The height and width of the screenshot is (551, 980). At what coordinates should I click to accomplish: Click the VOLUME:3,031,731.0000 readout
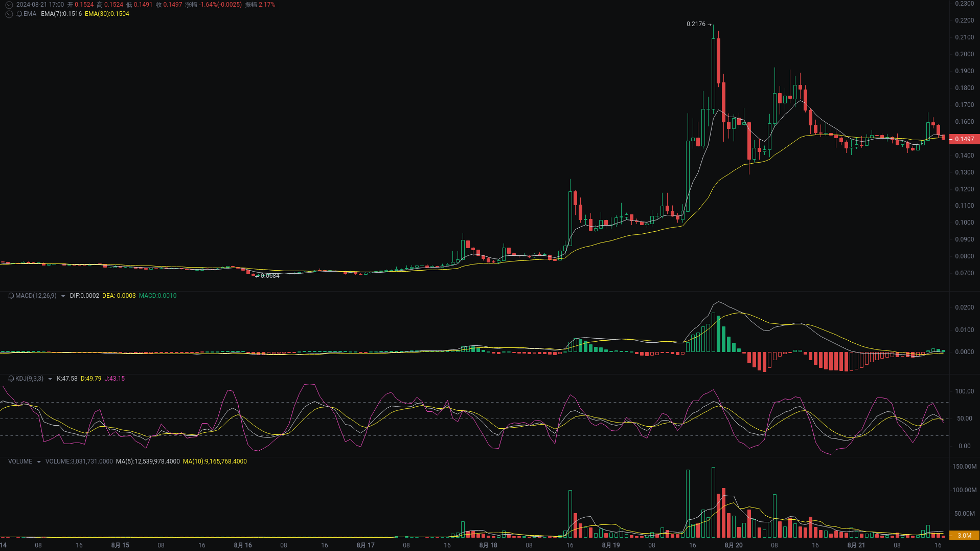79,461
